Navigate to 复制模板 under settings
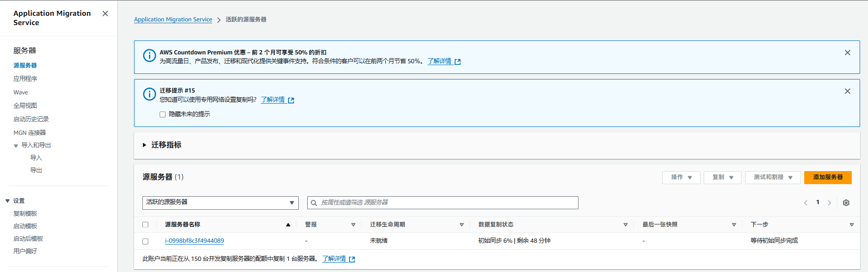Image resolution: width=868 pixels, height=272 pixels. coord(25,213)
